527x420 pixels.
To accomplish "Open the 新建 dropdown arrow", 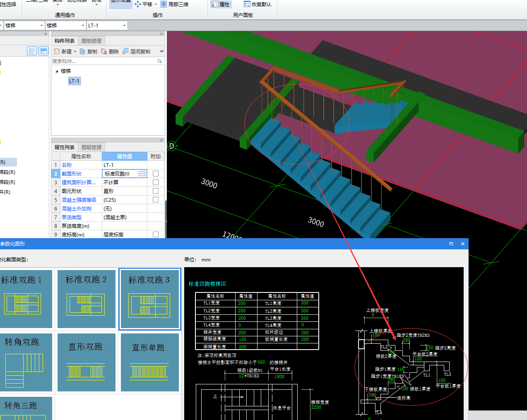I will click(x=75, y=52).
